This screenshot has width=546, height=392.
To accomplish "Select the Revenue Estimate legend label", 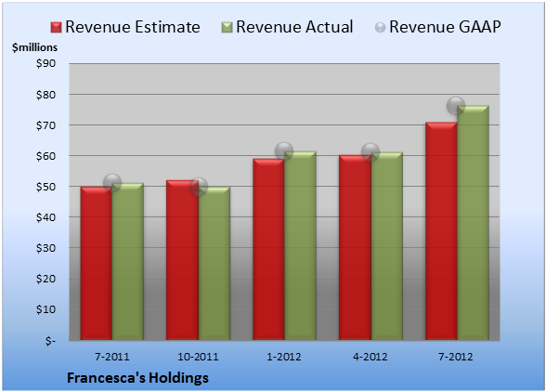I will point(133,27).
